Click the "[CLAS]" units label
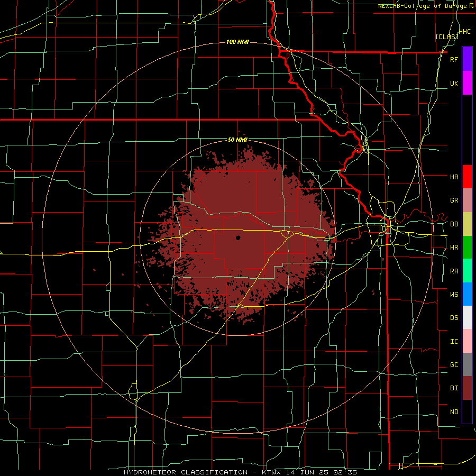Viewport: 476px width, 476px height. pos(446,36)
